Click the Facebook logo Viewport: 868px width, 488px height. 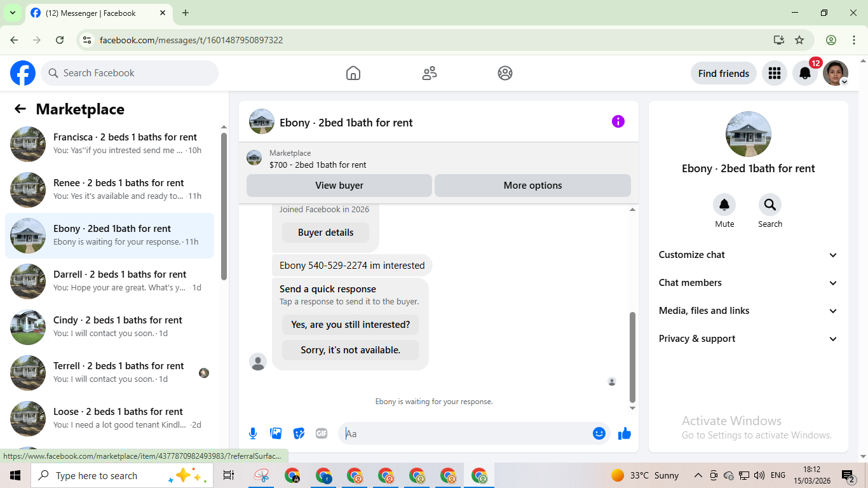click(23, 73)
